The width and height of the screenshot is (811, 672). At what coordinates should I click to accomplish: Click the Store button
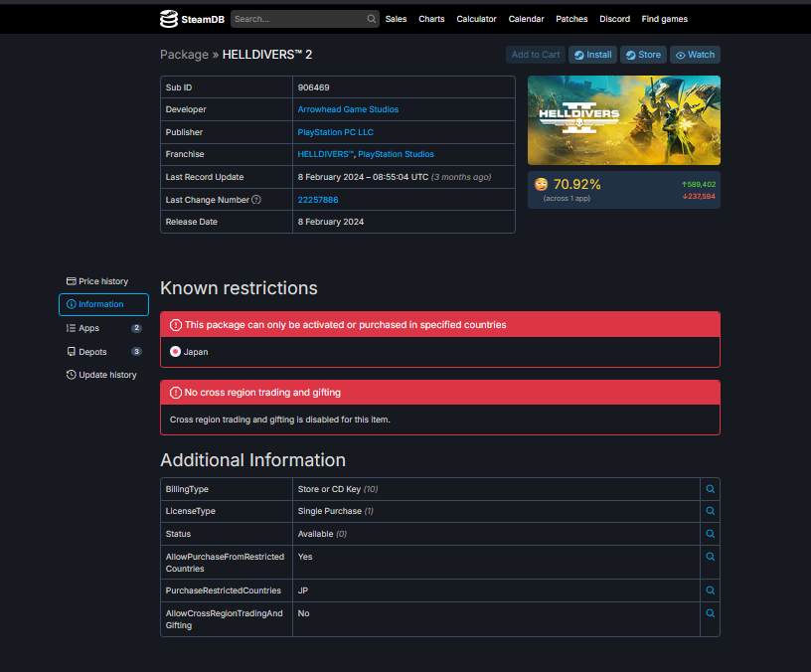point(643,55)
